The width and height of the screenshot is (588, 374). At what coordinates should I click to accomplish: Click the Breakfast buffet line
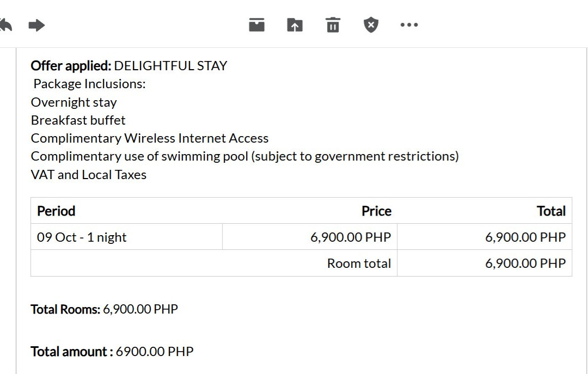(x=78, y=120)
